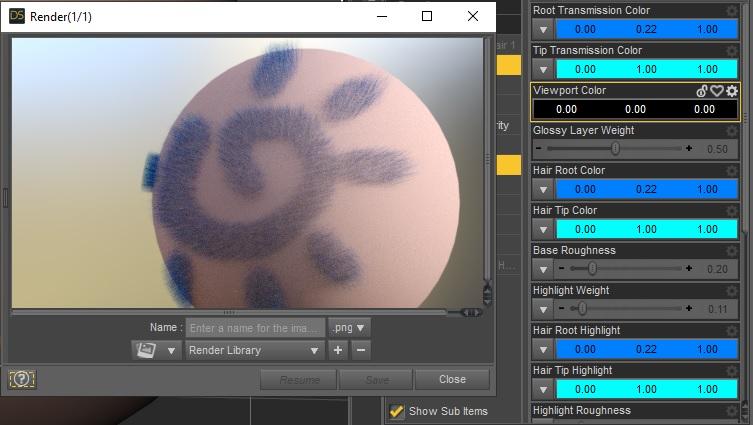Click the heart favorite icon on Viewport Color
The width and height of the screenshot is (753, 425).
click(x=717, y=90)
